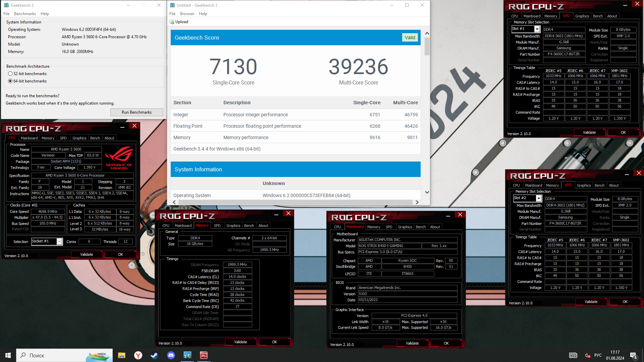
Task: Open File menu in Geekbench 3 window
Action: point(6,14)
